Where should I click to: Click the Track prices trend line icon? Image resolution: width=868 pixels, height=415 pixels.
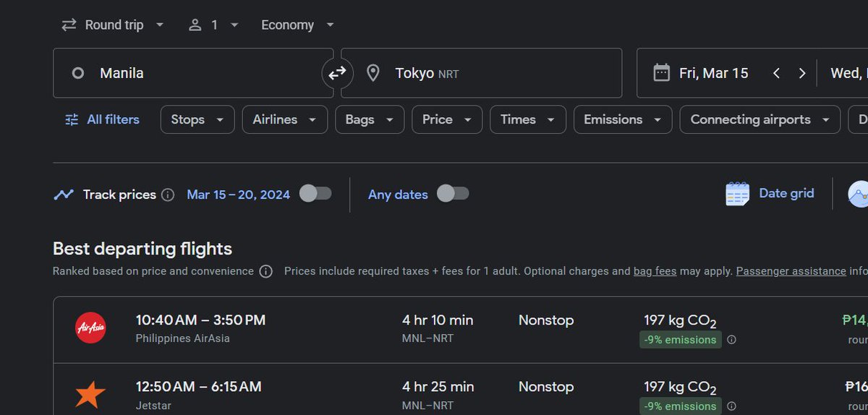pyautogui.click(x=64, y=194)
